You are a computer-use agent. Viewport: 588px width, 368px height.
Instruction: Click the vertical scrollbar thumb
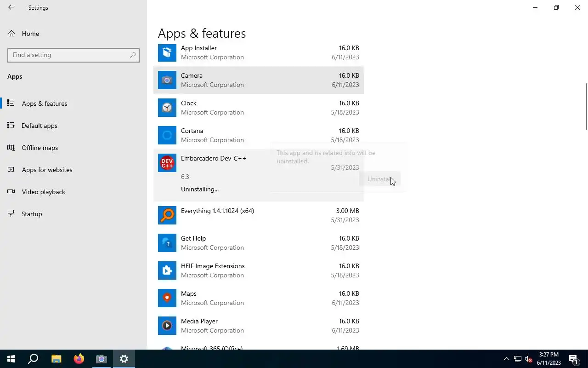(587, 106)
